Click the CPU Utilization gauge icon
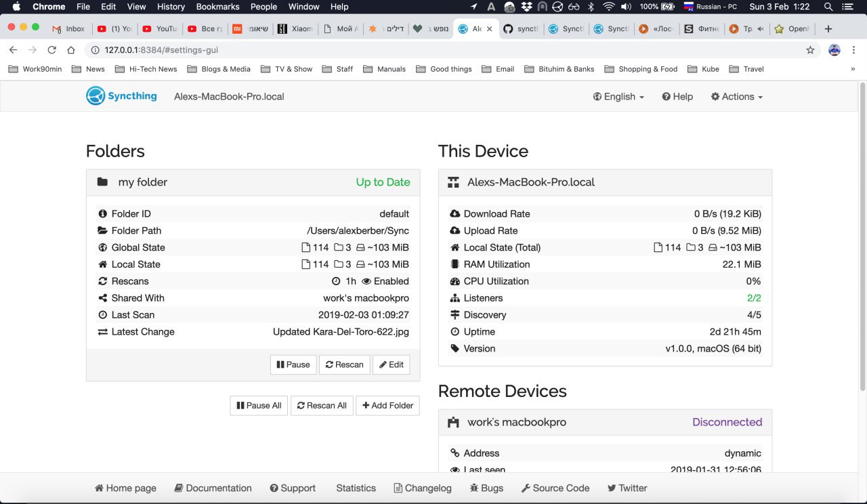The image size is (867, 504). 455,282
